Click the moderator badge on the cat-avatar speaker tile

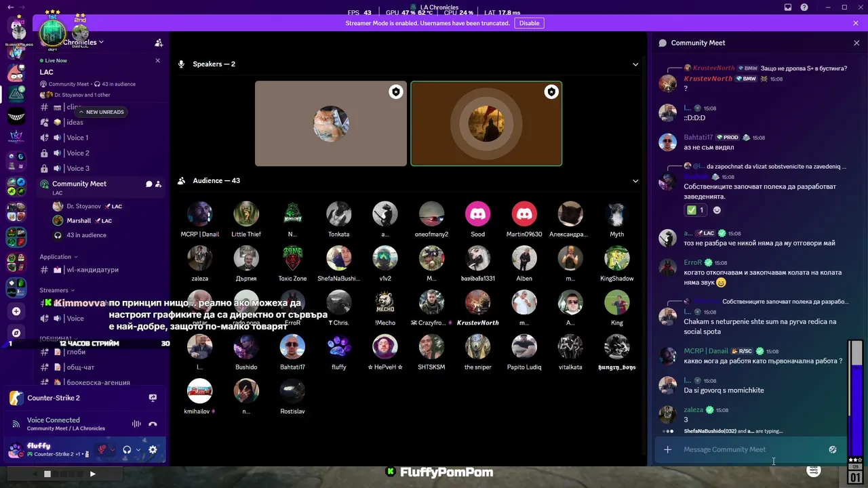tap(395, 92)
